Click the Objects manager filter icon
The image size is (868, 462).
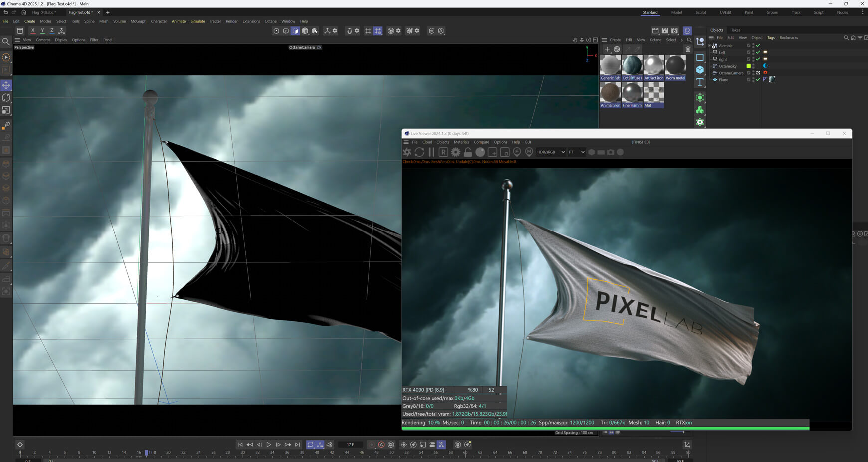860,38
